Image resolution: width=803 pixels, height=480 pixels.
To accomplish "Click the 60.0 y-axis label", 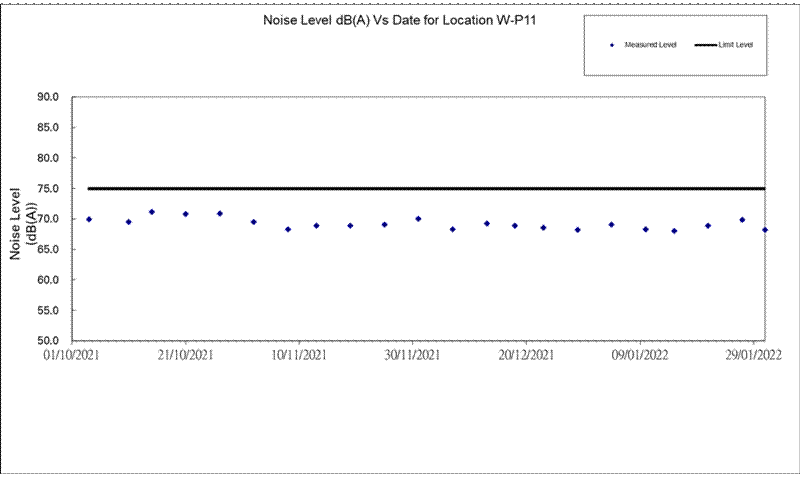I will (x=48, y=280).
